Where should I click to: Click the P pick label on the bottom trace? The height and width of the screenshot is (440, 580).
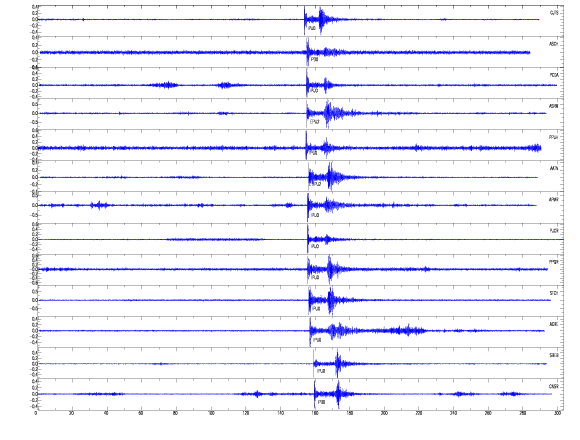(321, 402)
